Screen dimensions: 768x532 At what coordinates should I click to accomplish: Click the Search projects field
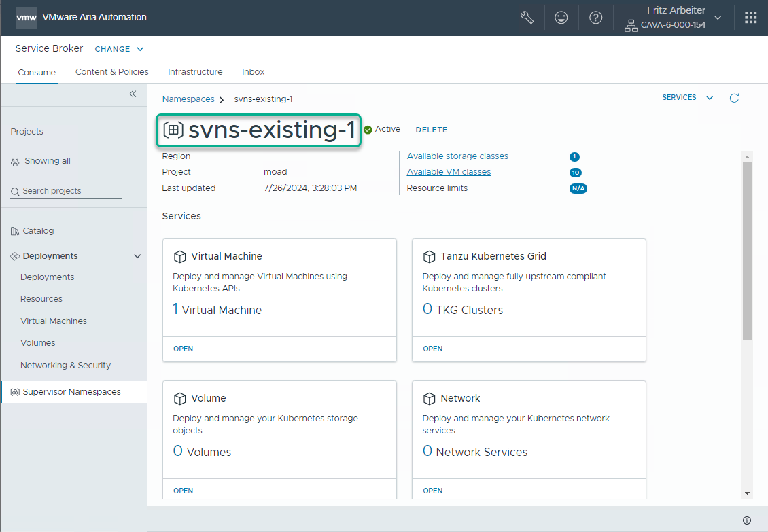click(x=66, y=190)
